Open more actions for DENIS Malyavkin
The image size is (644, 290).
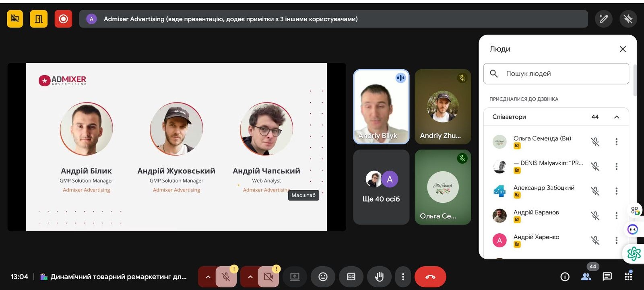coord(616,166)
